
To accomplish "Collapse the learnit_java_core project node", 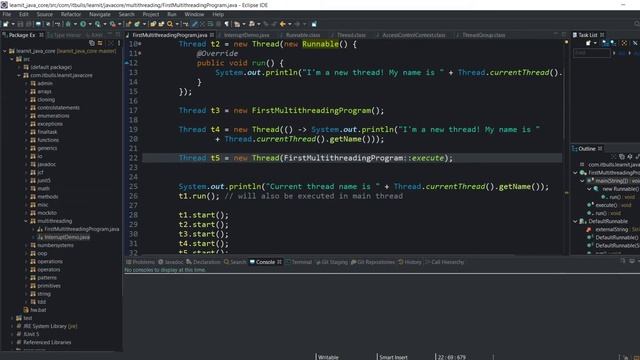I will click(x=5, y=51).
